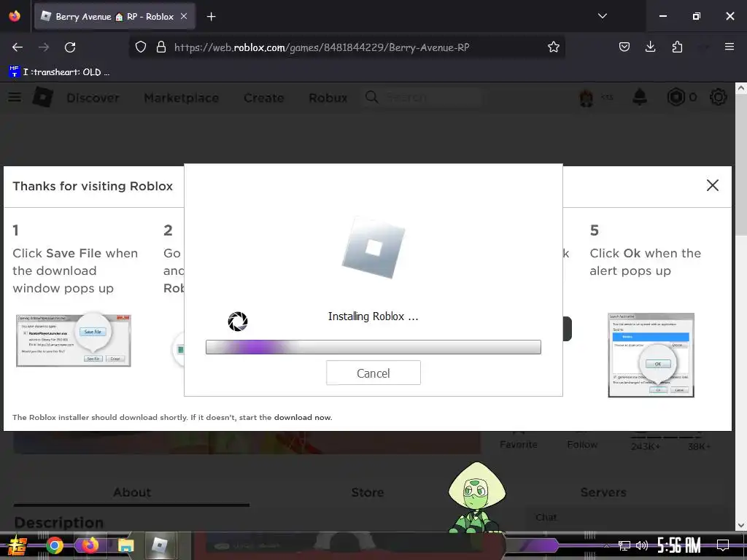This screenshot has width=747, height=560.
Task: Open the Chat panel
Action: point(546,517)
